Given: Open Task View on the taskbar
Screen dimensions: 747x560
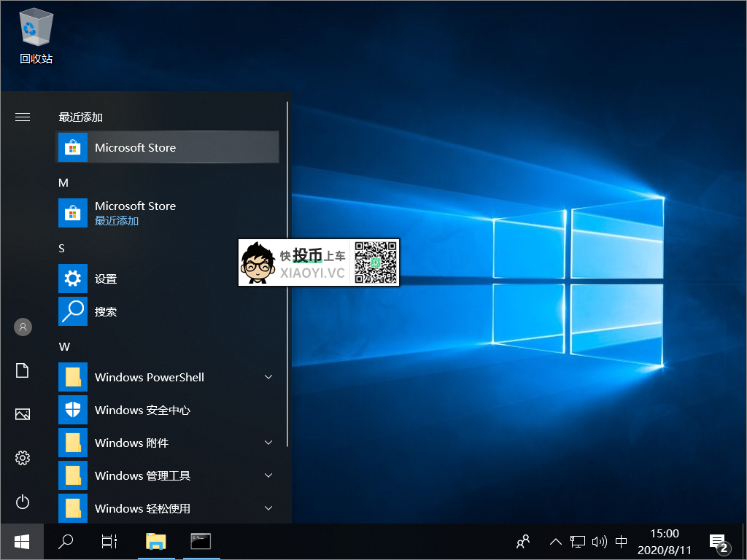Looking at the screenshot, I should (x=109, y=541).
